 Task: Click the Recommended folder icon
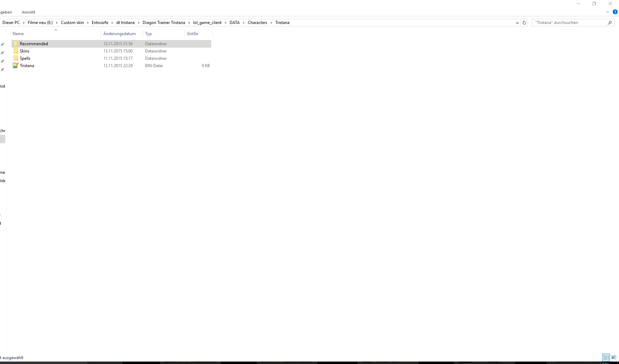point(16,44)
